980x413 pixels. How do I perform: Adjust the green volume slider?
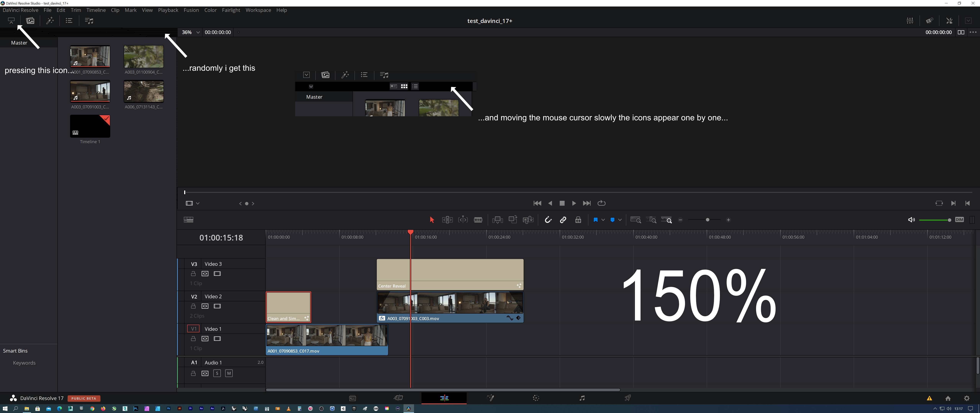click(935, 220)
